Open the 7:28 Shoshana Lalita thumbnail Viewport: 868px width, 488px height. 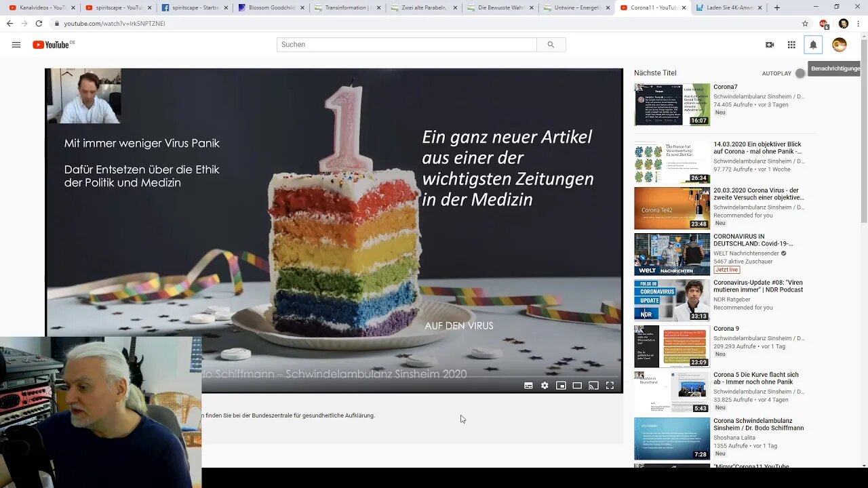click(672, 439)
